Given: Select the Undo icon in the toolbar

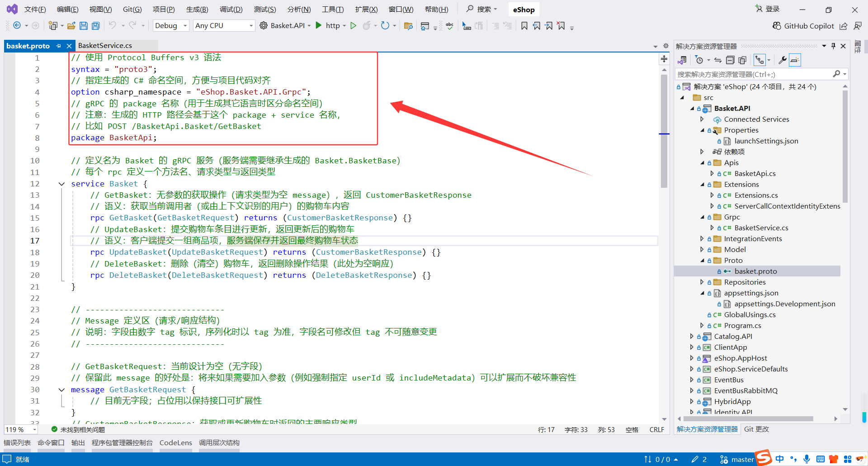Looking at the screenshot, I should 113,26.
